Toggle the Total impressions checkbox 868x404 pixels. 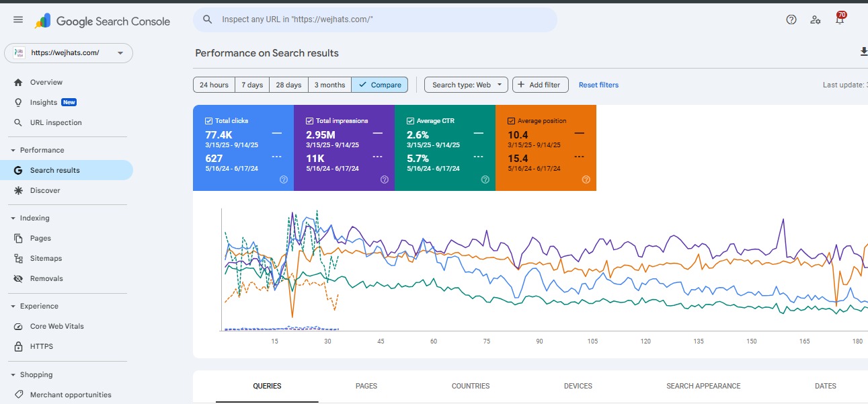309,121
